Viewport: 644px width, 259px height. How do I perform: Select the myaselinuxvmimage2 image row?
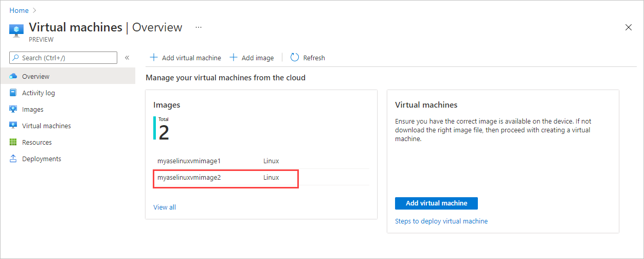226,178
